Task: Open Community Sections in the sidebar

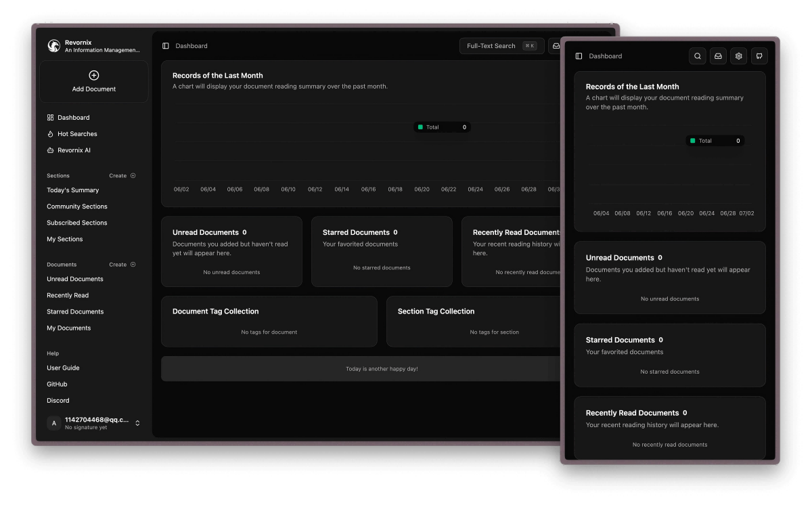Action: [x=77, y=206]
